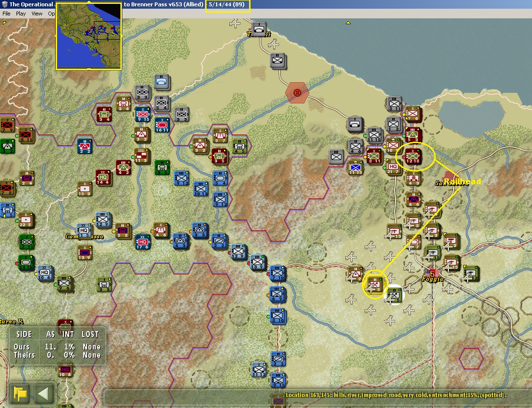Click the Foggia city name label
Screen dimensions: 532x408
point(432,279)
